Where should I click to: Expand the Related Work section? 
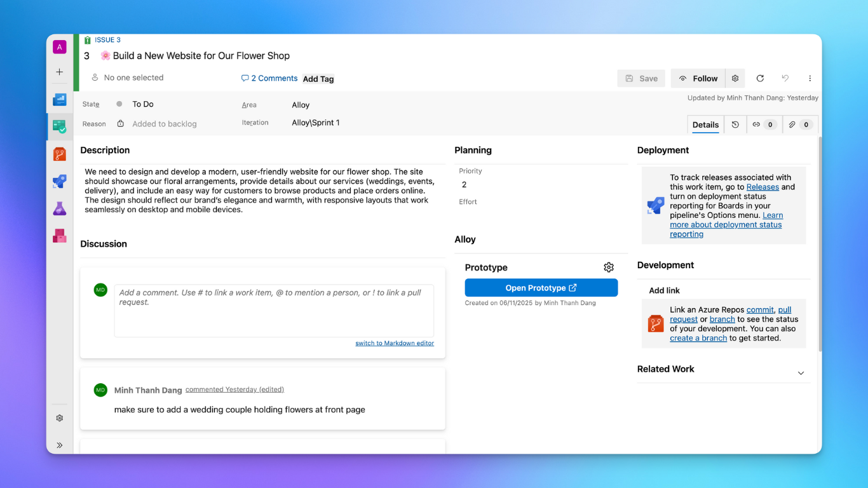tap(801, 373)
